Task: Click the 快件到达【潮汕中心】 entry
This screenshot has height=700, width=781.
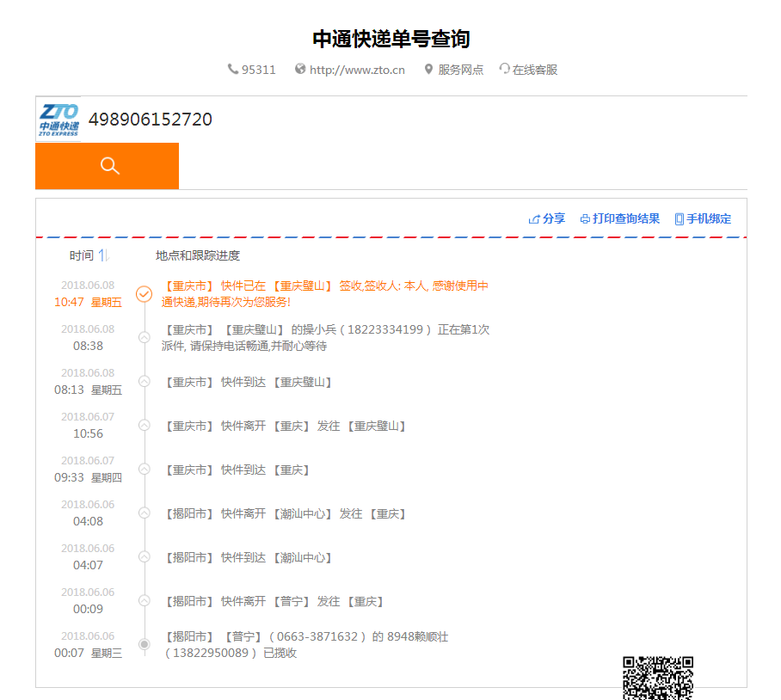Action: tap(248, 557)
